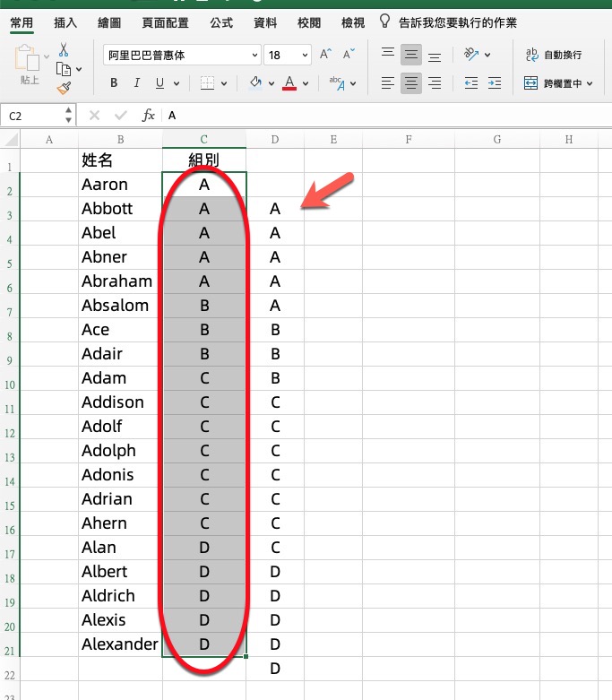Toggle center horizontal alignment

coord(411,83)
